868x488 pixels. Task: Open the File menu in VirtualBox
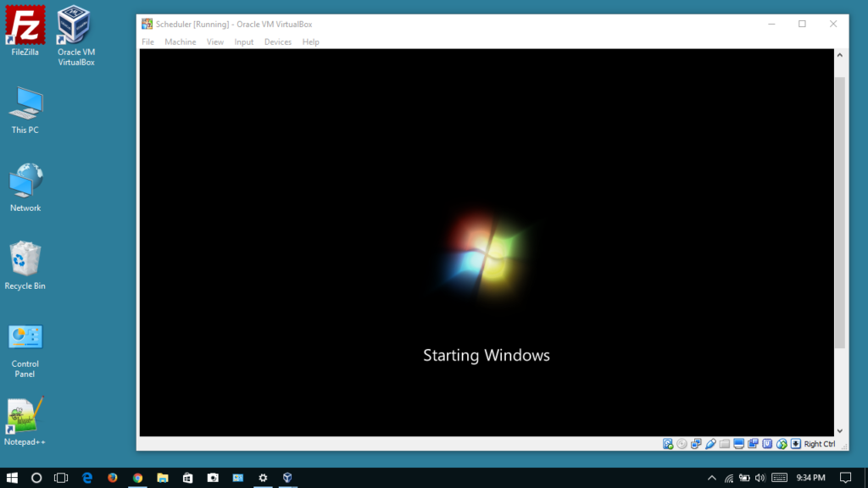pos(147,42)
